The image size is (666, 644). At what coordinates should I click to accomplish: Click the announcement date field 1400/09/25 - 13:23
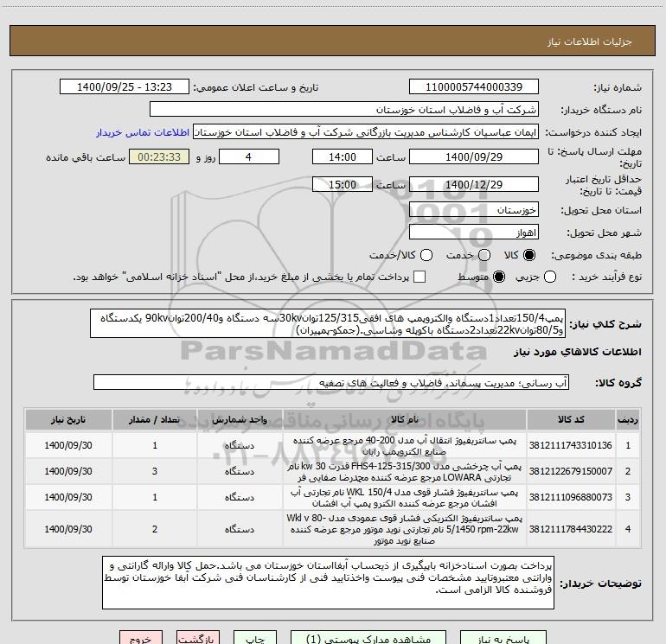coord(125,87)
